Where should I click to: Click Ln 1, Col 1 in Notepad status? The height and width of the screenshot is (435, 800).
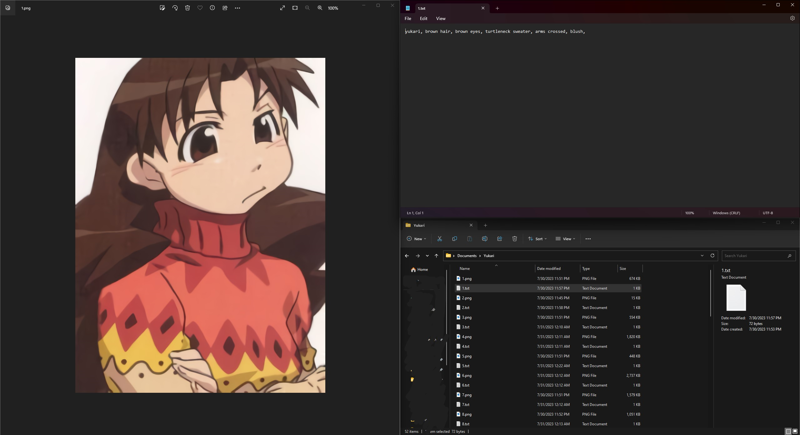click(415, 213)
